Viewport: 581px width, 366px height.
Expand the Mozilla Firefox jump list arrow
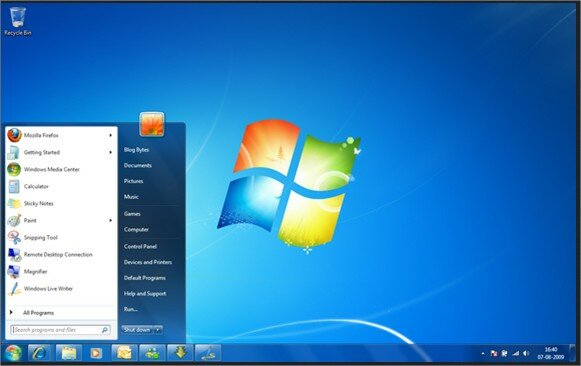(110, 136)
